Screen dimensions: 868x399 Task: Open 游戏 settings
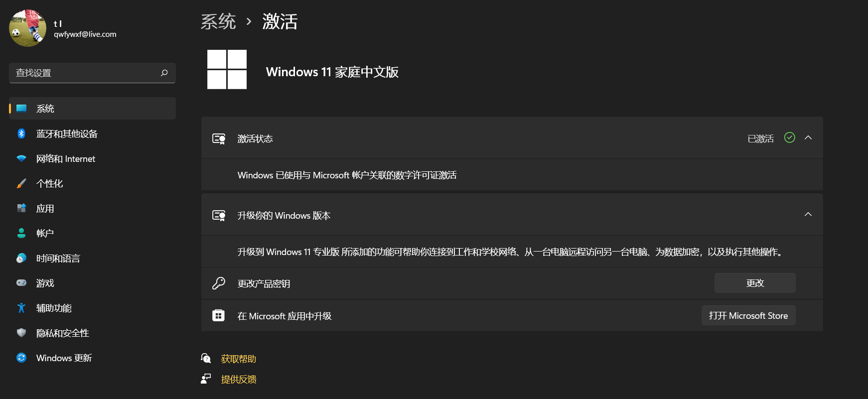pyautogui.click(x=92, y=283)
